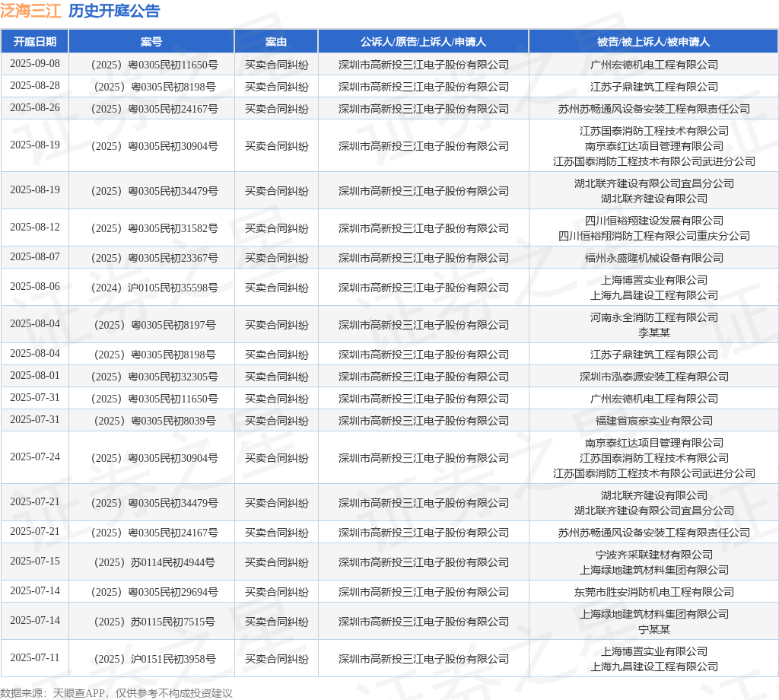Click defendant 深圳市泓泰源安装工程有限公司
Viewport: 779px width, 700px height.
[653, 377]
